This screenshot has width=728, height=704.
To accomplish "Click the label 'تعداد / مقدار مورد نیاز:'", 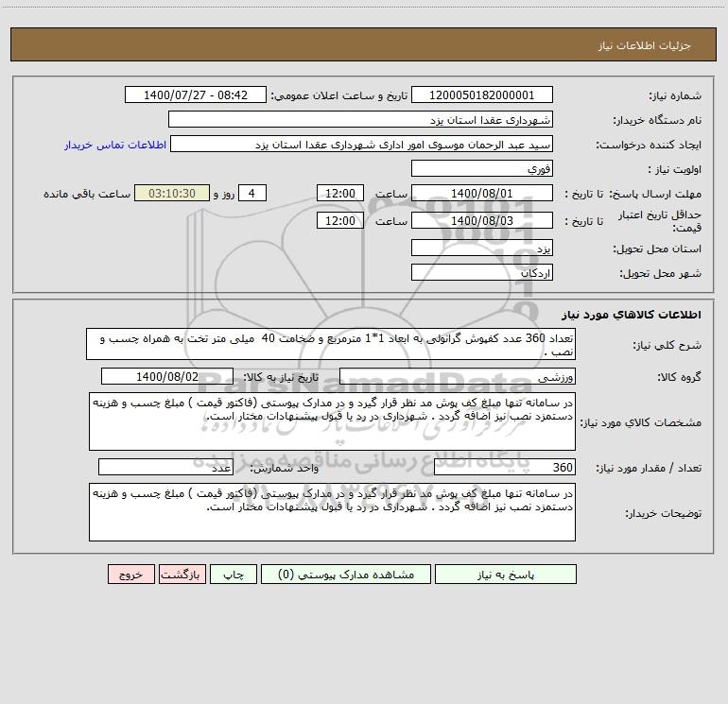I will (x=649, y=469).
